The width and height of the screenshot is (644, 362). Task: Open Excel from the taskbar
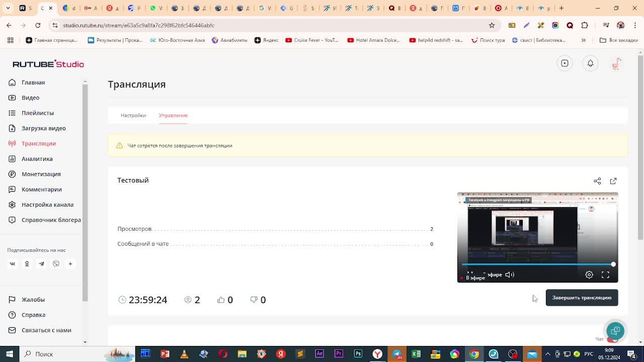pyautogui.click(x=416, y=354)
